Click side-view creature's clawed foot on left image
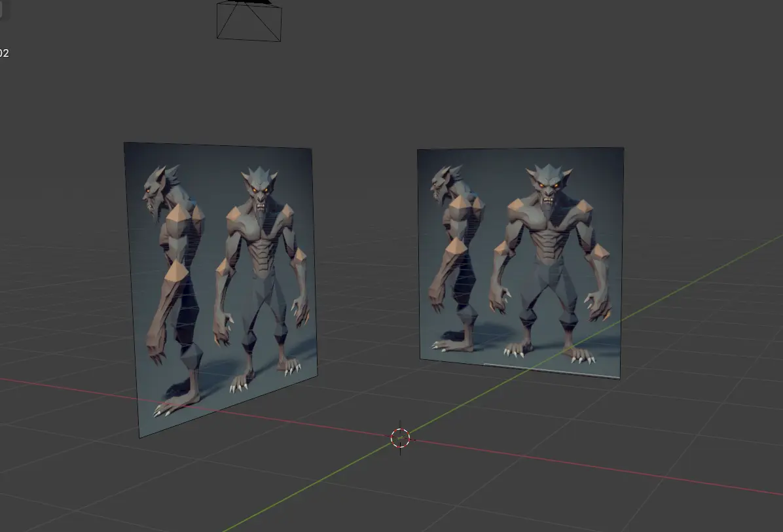 [175, 403]
